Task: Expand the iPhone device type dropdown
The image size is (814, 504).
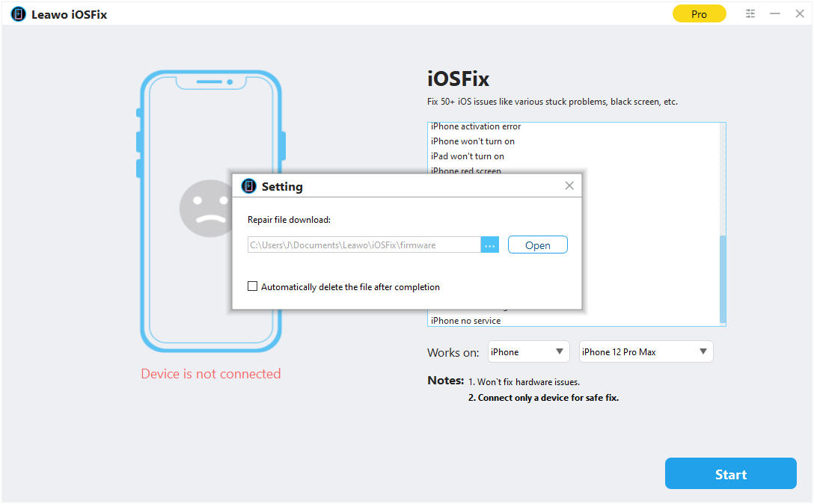Action: coord(528,352)
